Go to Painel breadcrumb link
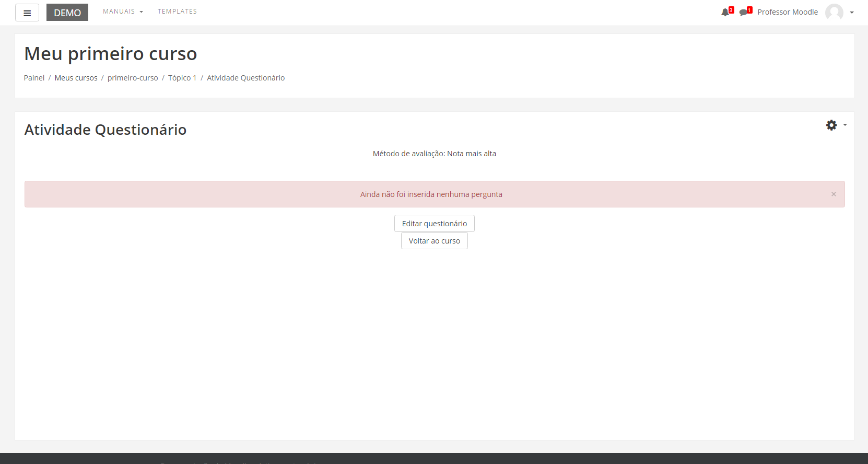 (34, 78)
